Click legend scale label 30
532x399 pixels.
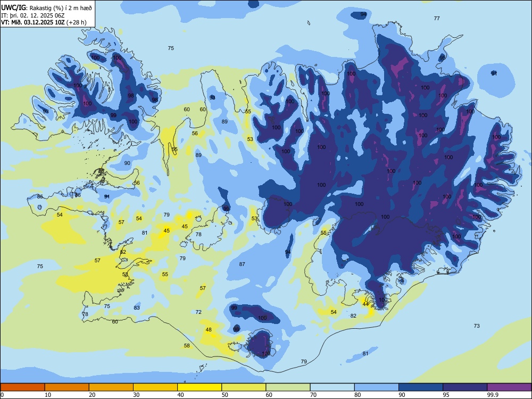(136, 395)
